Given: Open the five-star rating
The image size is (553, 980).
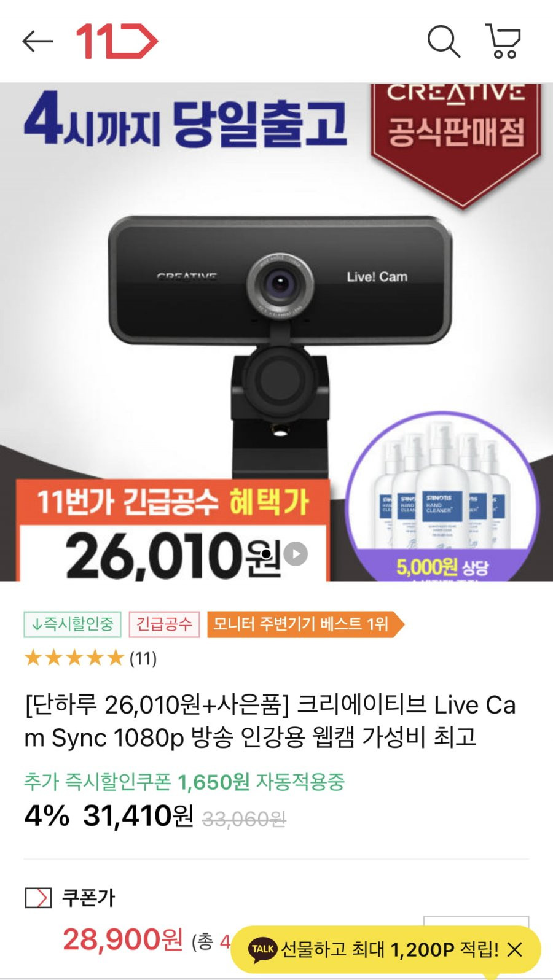Looking at the screenshot, I should pos(74,658).
